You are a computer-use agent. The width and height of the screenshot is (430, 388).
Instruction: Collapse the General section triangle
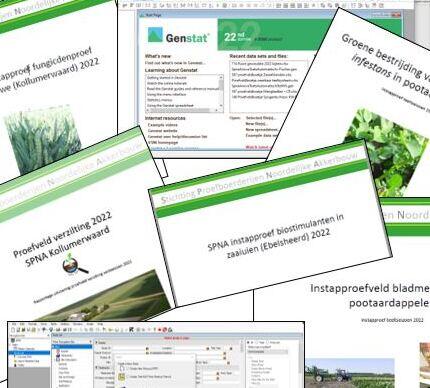[96, 342]
